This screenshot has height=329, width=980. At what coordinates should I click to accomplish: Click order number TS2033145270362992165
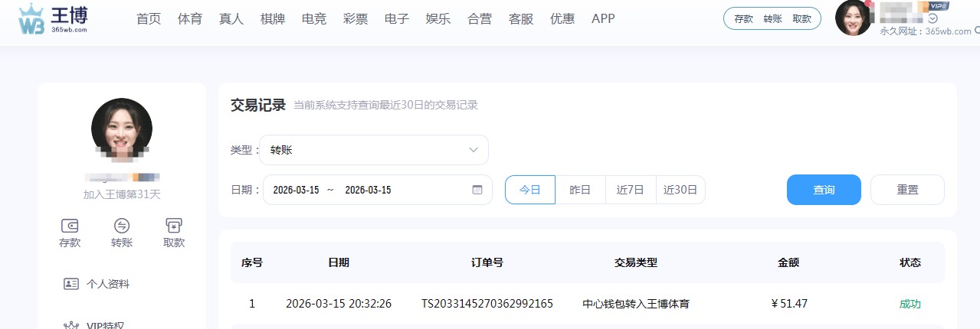point(487,304)
